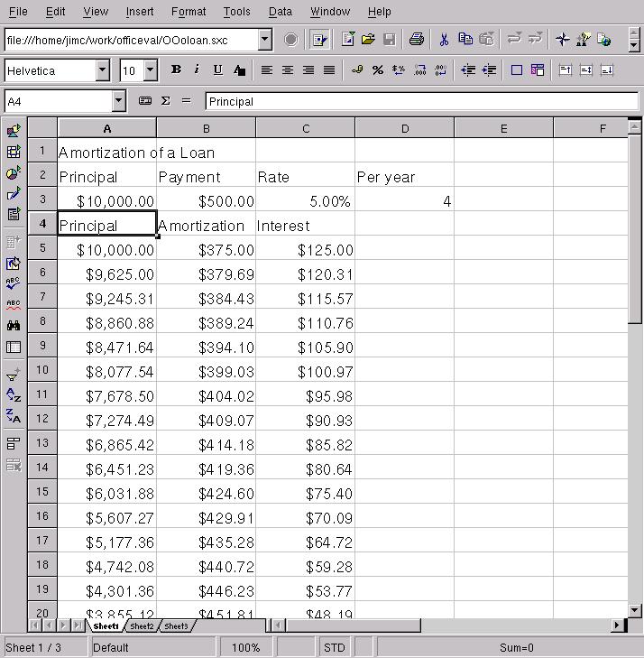Click the 100% zoom indicator in status bar
Screen dimensions: 644x658
[x=245, y=647]
